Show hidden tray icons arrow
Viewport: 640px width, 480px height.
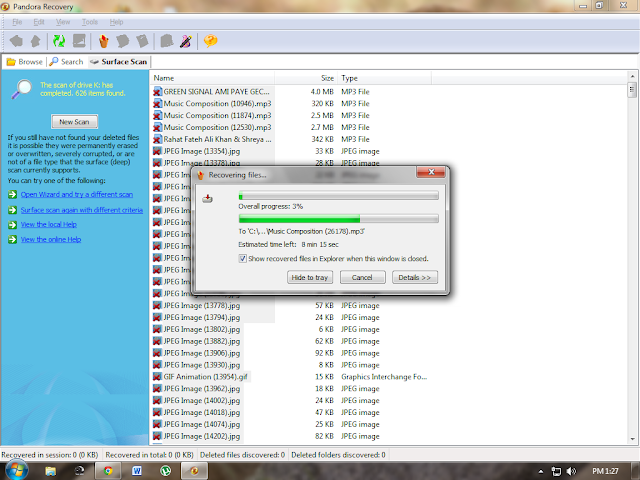541,471
